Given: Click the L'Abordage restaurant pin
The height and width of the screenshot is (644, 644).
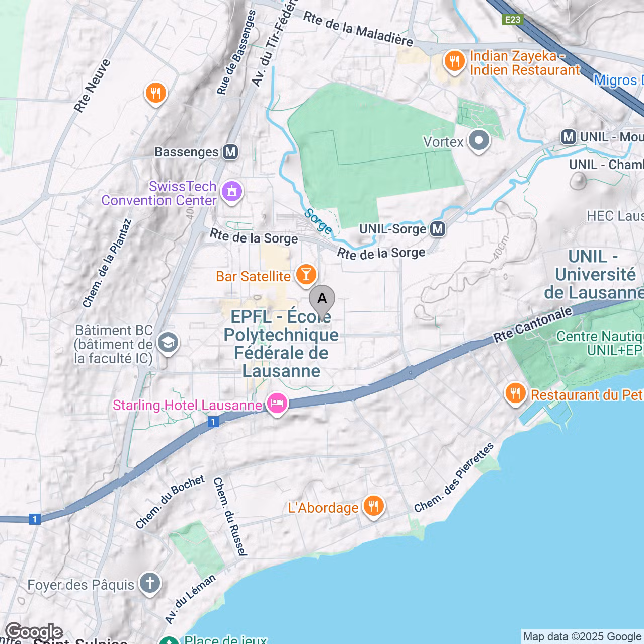Looking at the screenshot, I should 373,506.
